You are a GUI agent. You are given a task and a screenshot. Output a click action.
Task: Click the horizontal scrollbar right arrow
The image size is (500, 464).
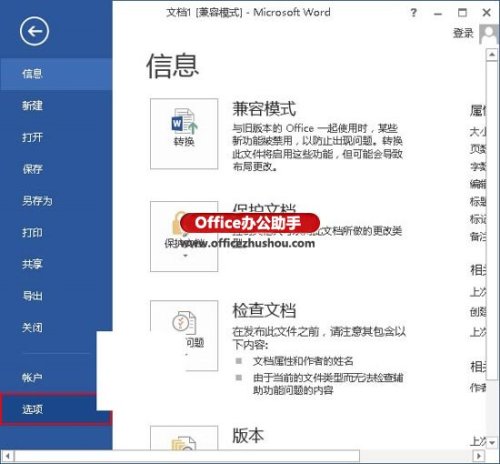coord(479,456)
